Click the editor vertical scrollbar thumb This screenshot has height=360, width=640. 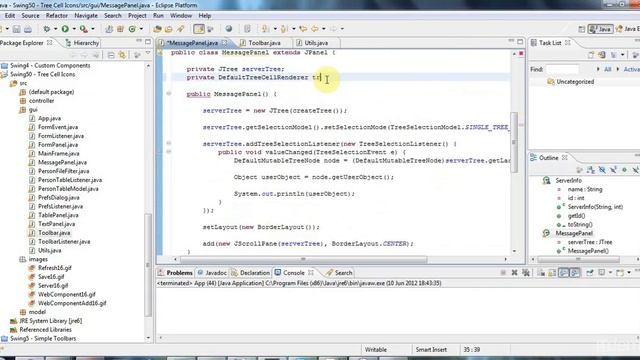[x=514, y=142]
